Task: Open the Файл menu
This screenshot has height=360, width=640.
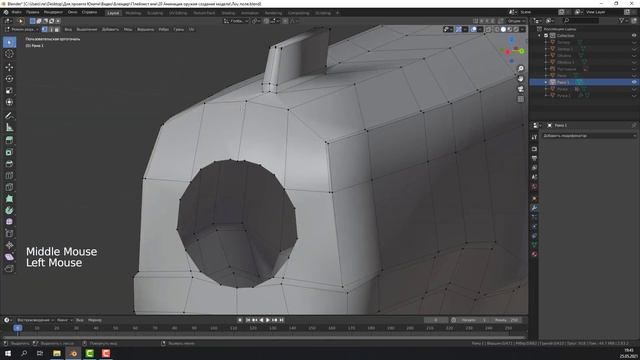Action: click(17, 12)
